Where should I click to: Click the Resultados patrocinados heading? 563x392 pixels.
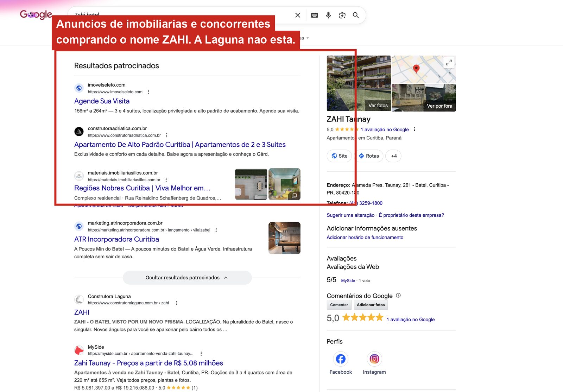116,66
